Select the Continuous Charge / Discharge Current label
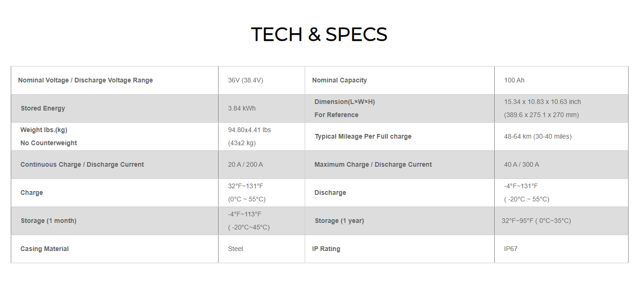The image size is (644, 281). 82,164
